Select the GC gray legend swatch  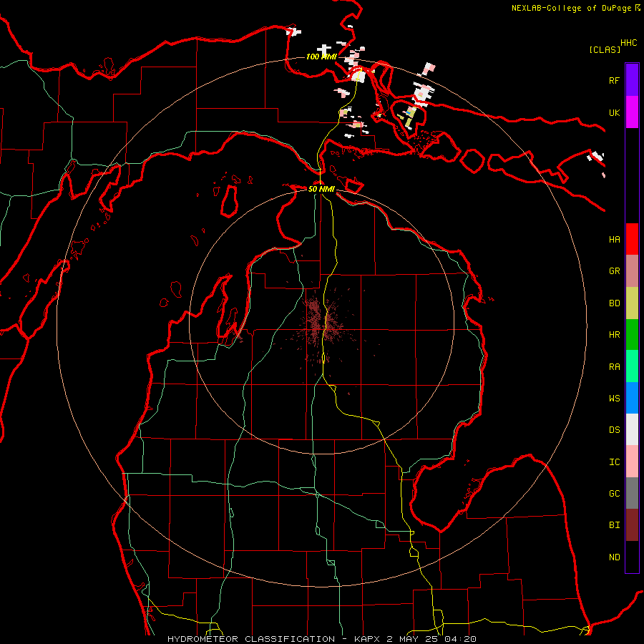(x=632, y=493)
